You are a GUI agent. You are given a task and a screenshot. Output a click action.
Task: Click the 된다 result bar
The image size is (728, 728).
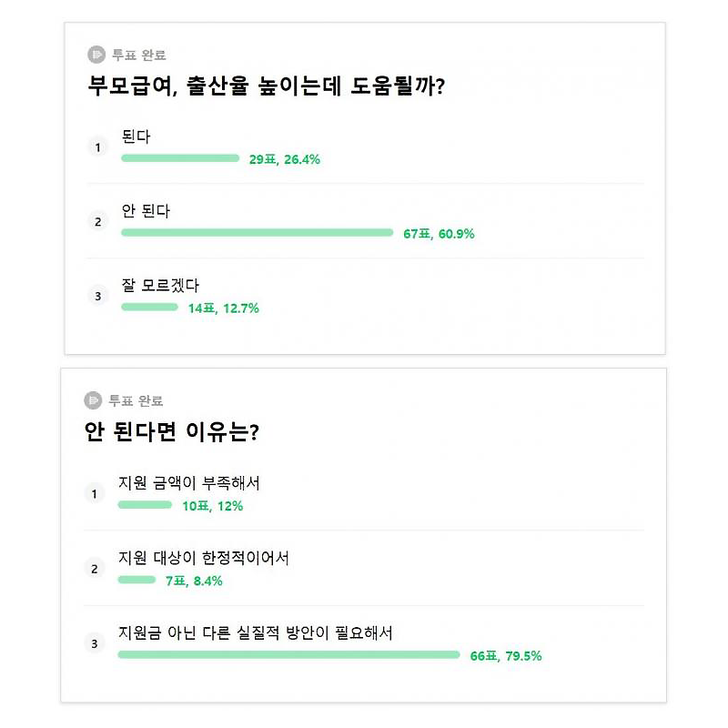point(180,158)
